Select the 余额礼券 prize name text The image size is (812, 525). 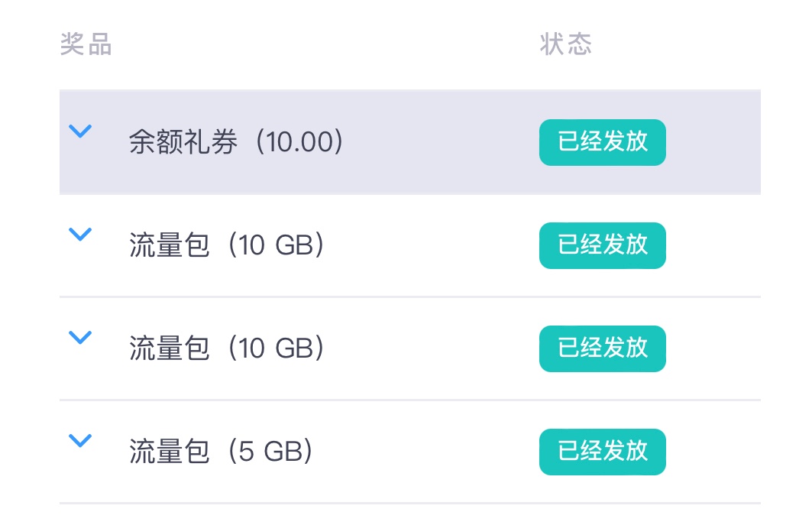click(x=183, y=143)
